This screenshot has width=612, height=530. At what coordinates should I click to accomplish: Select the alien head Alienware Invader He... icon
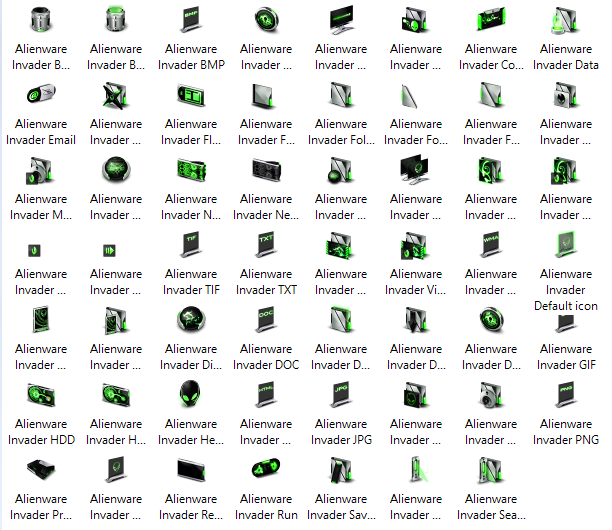coord(190,394)
